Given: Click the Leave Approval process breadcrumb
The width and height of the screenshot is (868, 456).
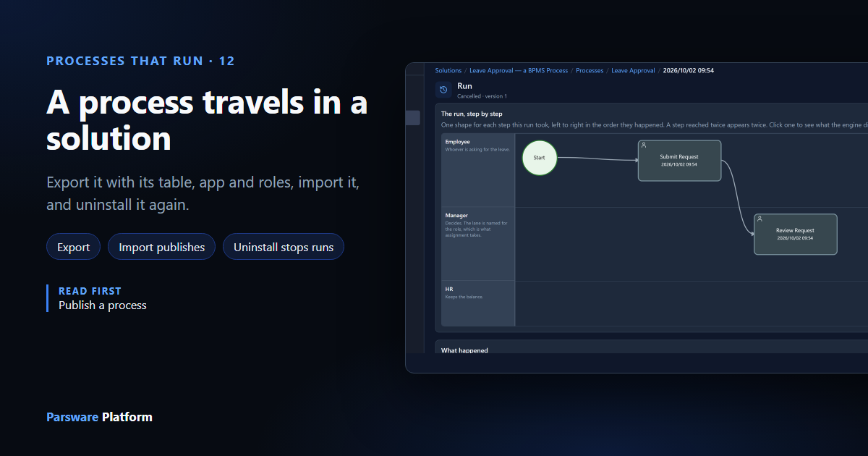Looking at the screenshot, I should pyautogui.click(x=633, y=71).
